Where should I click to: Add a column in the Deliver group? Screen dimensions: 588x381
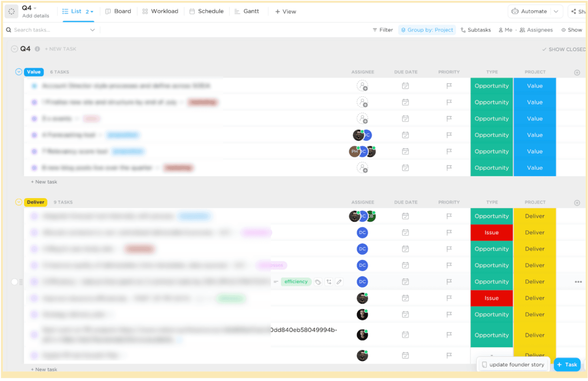pyautogui.click(x=577, y=203)
